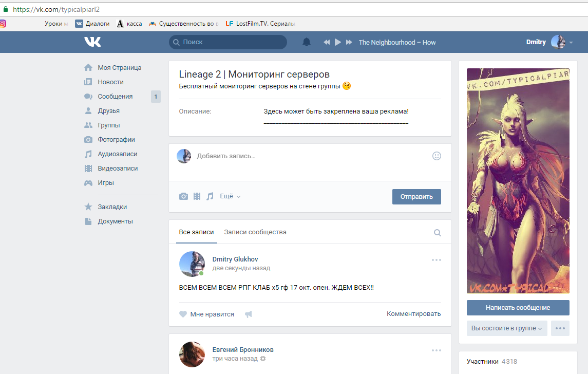Click Евгений Бронников avatar

pyautogui.click(x=192, y=354)
